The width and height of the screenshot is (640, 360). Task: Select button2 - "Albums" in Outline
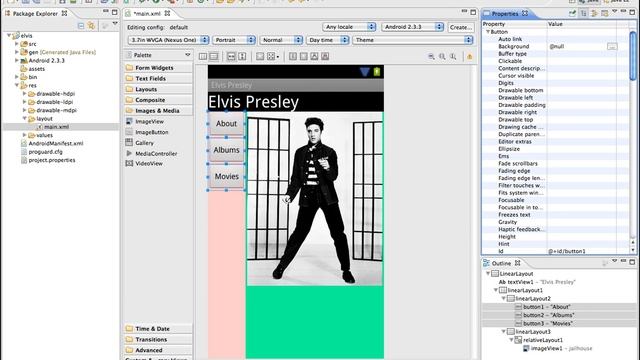(x=549, y=315)
